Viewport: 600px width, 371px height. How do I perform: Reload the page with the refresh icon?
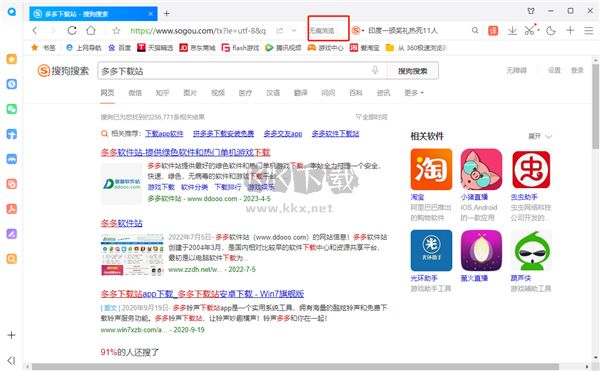72,30
